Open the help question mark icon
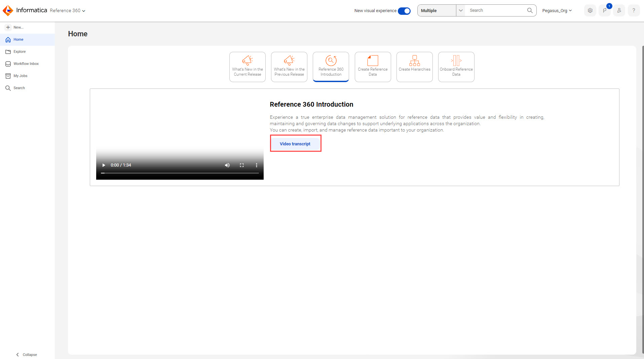The image size is (644, 359). pyautogui.click(x=634, y=10)
